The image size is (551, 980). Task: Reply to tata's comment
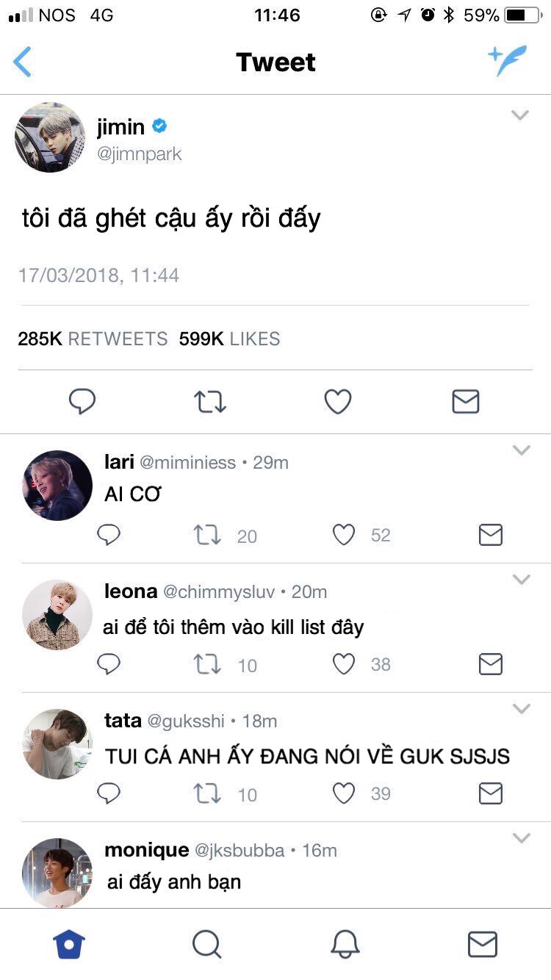(109, 793)
